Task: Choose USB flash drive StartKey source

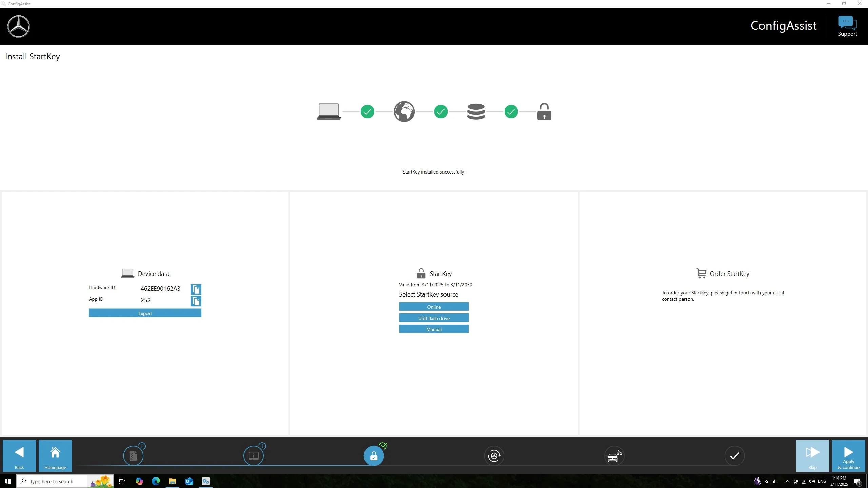Action: tap(434, 318)
